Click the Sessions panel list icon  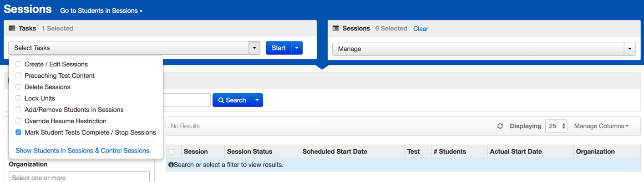click(336, 28)
